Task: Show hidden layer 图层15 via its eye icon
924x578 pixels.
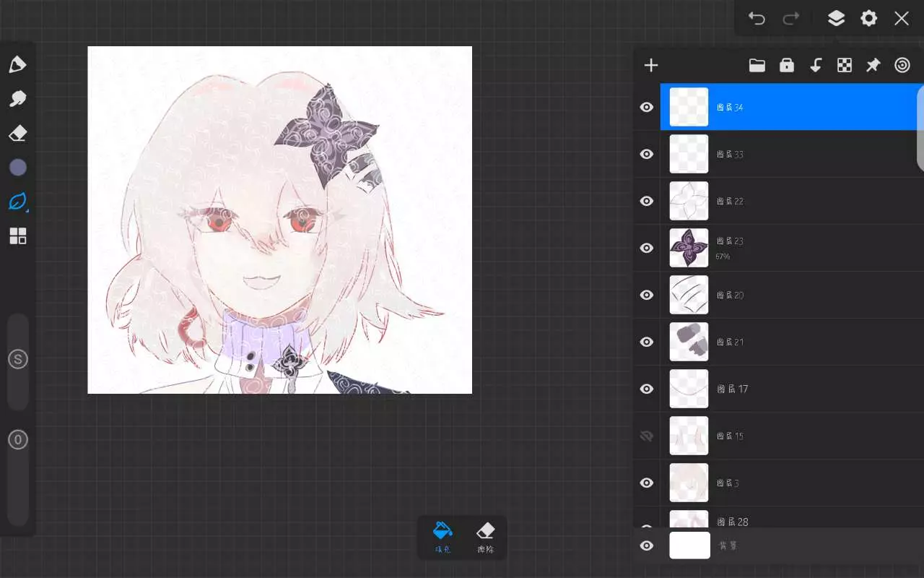Action: coord(647,436)
